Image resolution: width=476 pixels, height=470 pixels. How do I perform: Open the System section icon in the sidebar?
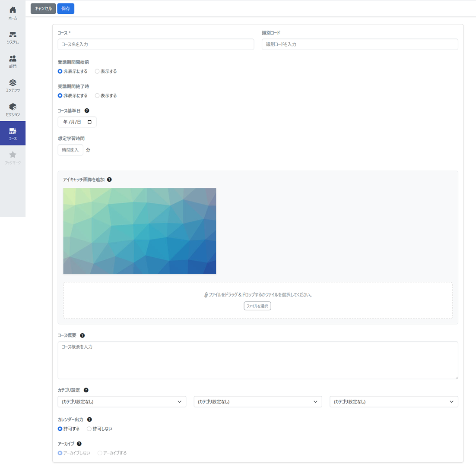click(13, 35)
